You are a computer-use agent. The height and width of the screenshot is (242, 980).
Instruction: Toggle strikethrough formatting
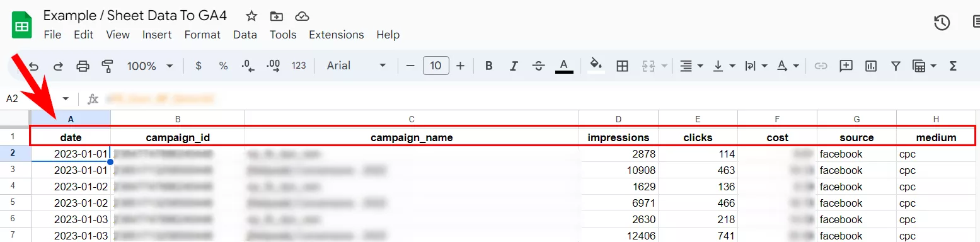tap(538, 66)
